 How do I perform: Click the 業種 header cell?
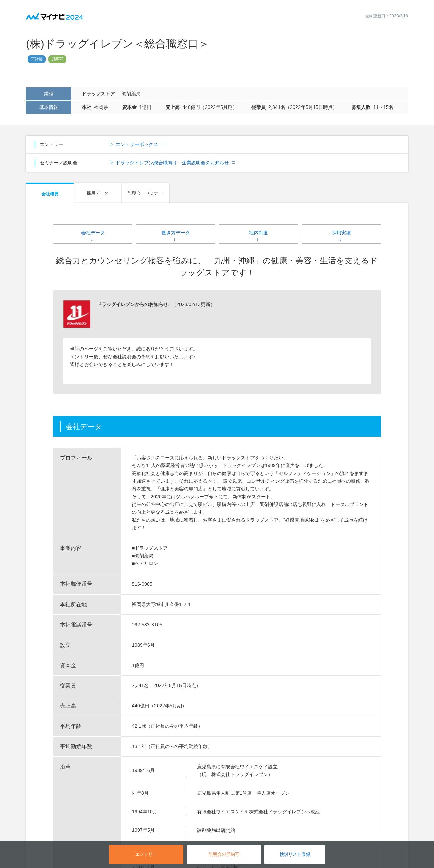48,94
